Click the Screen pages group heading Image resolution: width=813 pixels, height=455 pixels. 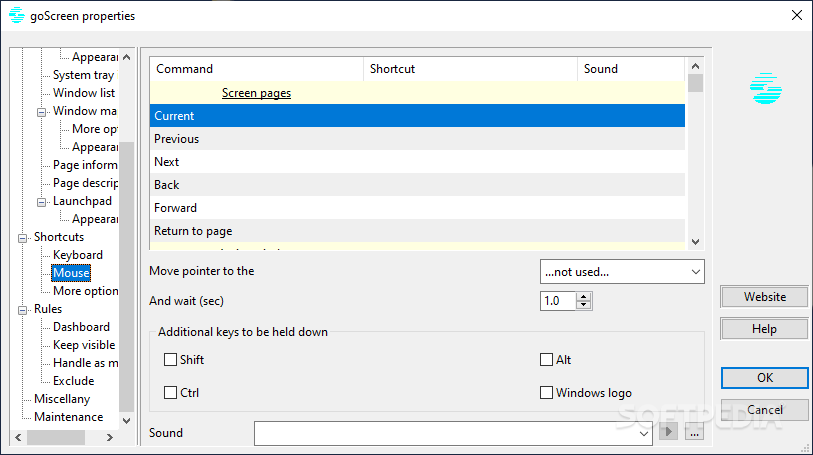(256, 93)
